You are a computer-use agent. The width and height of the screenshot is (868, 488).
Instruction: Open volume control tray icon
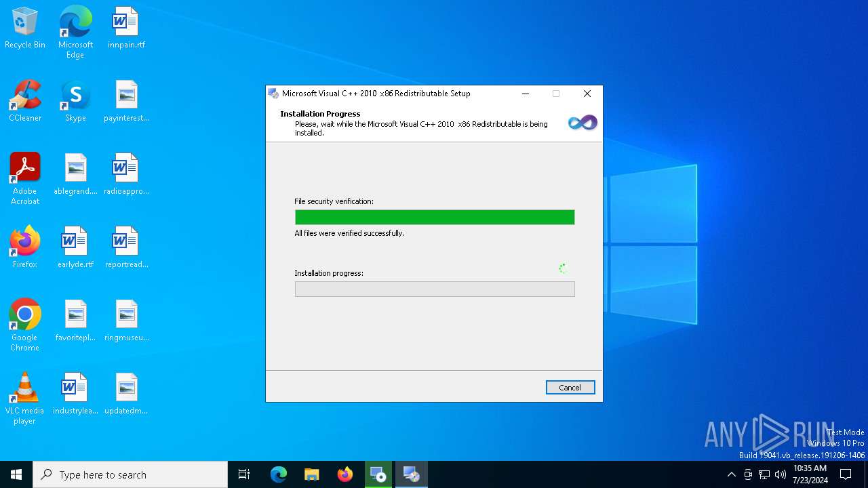[x=781, y=474]
